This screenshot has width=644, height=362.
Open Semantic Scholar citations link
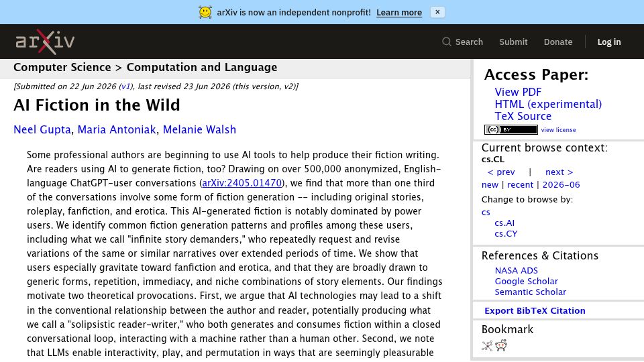pos(530,292)
